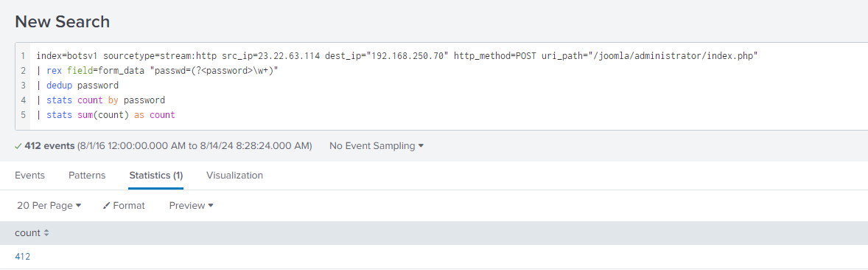This screenshot has height=270, width=868.
Task: Click the stats count by password line
Action: point(101,100)
